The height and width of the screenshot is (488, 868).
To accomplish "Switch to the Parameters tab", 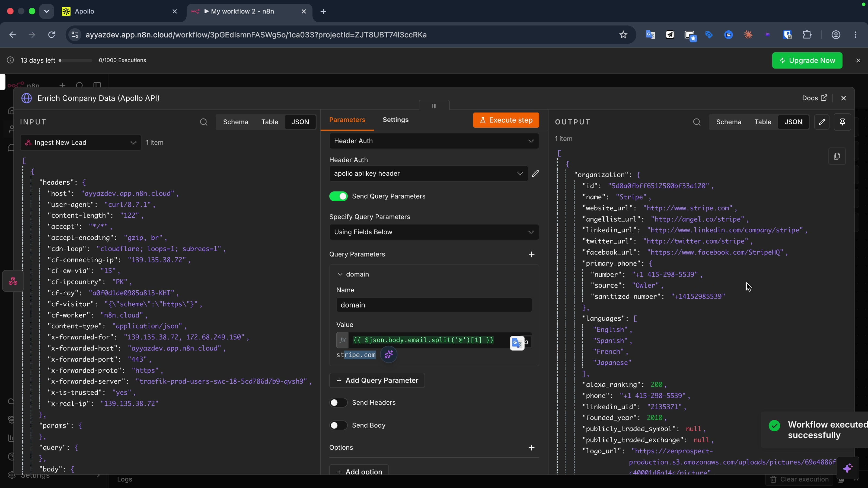I will (x=347, y=120).
